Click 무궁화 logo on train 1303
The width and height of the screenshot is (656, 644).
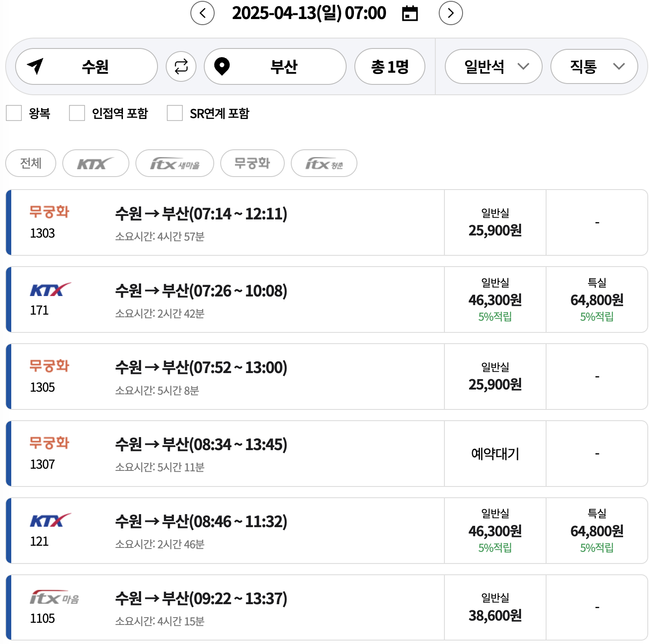pyautogui.click(x=49, y=212)
